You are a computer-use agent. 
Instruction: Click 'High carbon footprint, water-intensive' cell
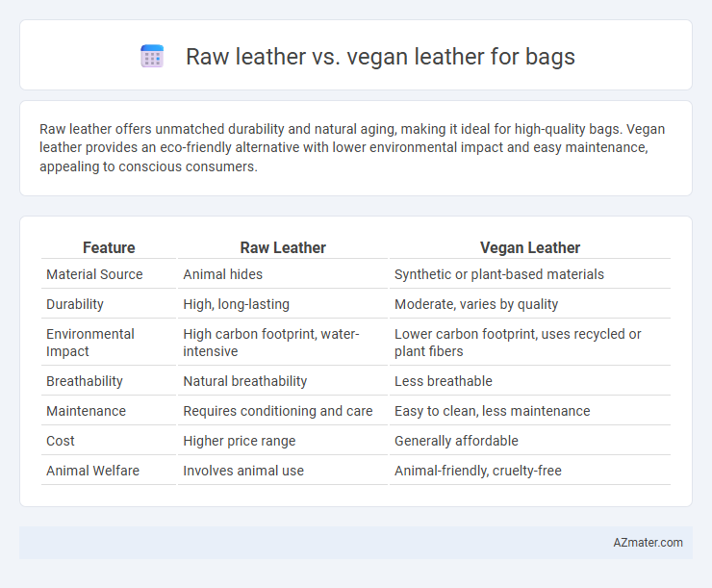(x=271, y=343)
